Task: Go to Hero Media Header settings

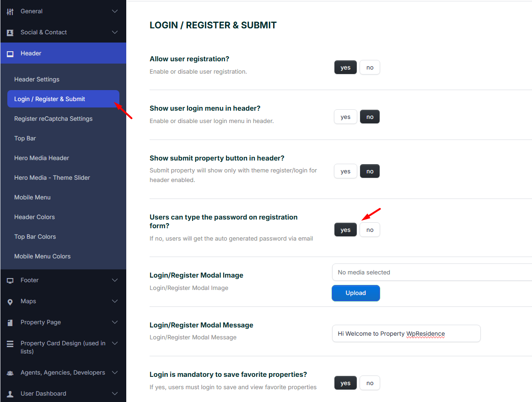Action: [42, 158]
